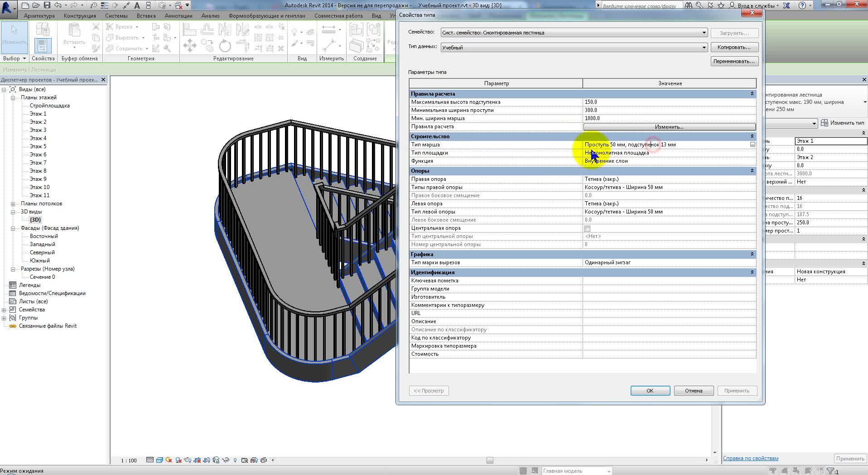This screenshot has height=475, width=868.
Task: Expand the Семейства tree node
Action: [4, 310]
